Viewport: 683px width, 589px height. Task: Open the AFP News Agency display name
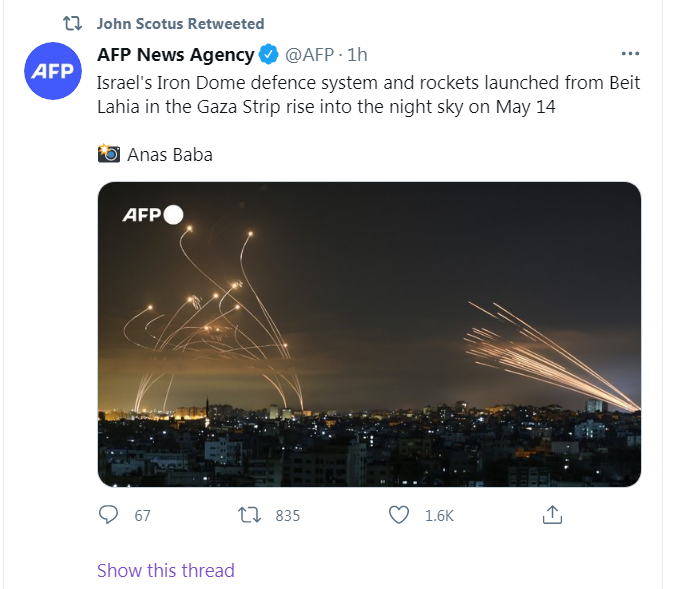[x=175, y=53]
